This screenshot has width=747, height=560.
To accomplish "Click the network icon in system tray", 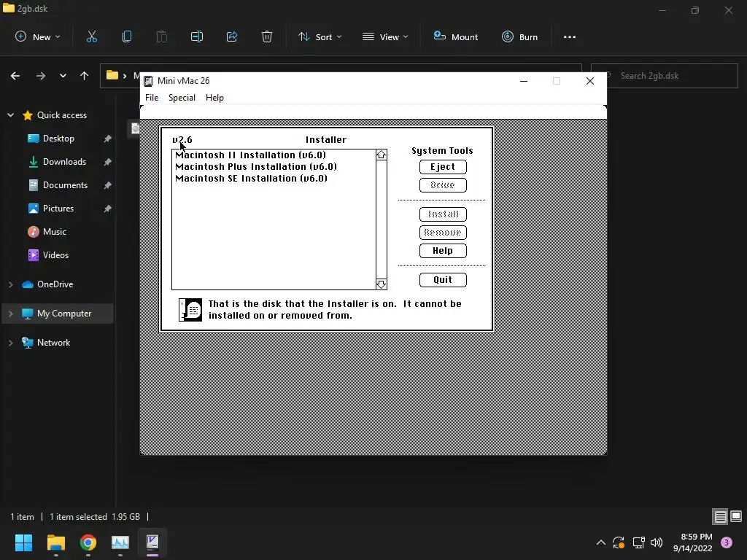I will coord(638,542).
